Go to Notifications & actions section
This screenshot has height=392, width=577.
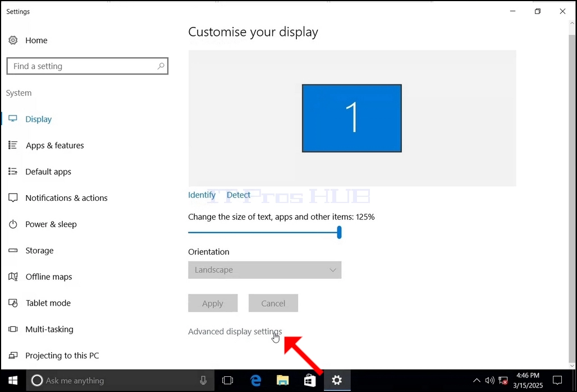(x=66, y=198)
